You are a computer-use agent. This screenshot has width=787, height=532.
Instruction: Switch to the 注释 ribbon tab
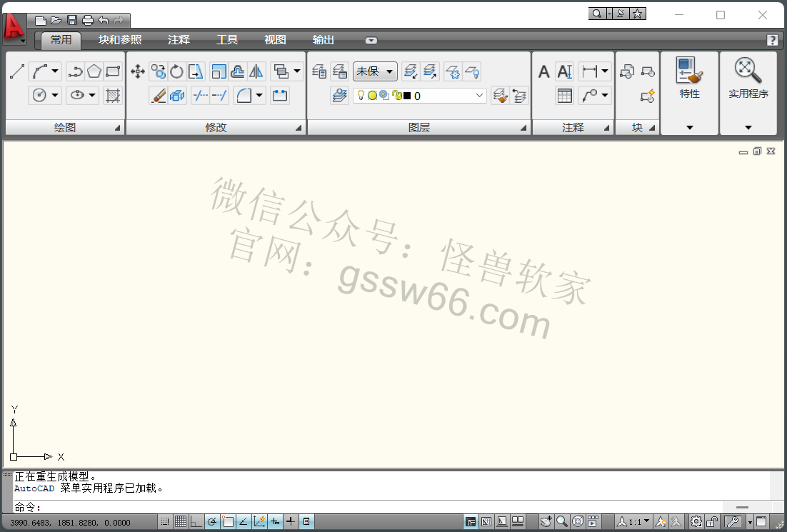179,40
